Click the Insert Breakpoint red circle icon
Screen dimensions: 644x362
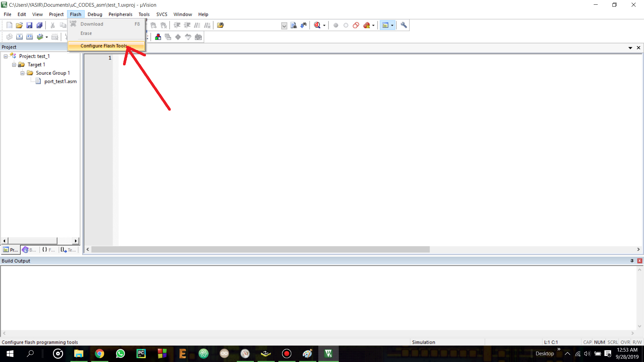click(336, 25)
